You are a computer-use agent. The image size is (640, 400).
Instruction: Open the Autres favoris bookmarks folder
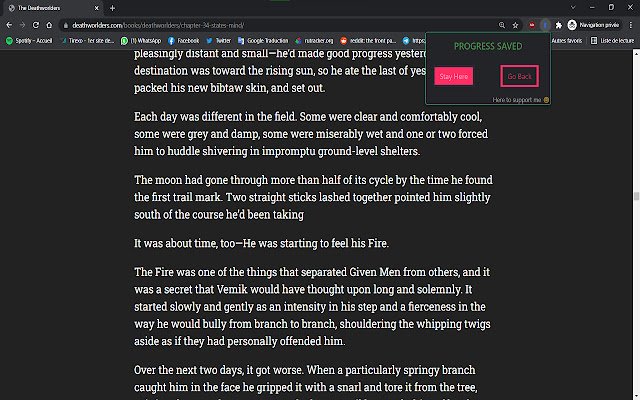567,40
